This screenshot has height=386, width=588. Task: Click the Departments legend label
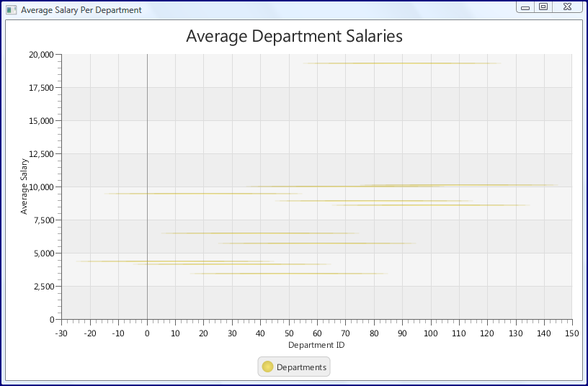click(301, 367)
